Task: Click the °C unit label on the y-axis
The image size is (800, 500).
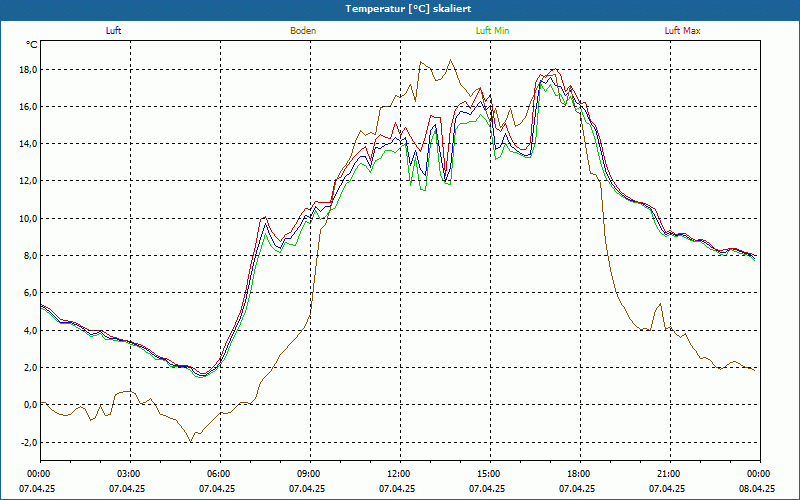Action: tap(32, 45)
